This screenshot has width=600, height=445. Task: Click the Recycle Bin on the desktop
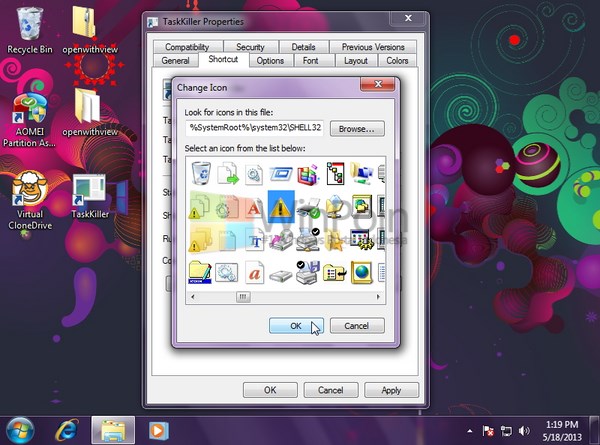29,31
